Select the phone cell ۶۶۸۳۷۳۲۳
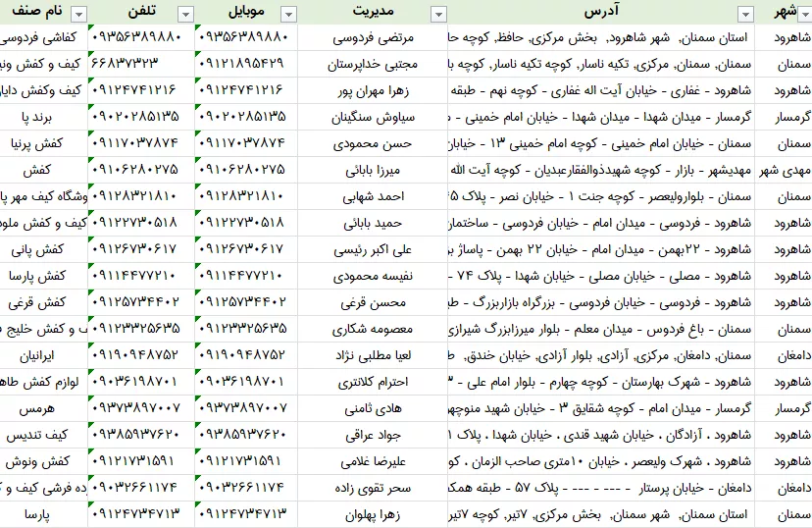 [142, 64]
